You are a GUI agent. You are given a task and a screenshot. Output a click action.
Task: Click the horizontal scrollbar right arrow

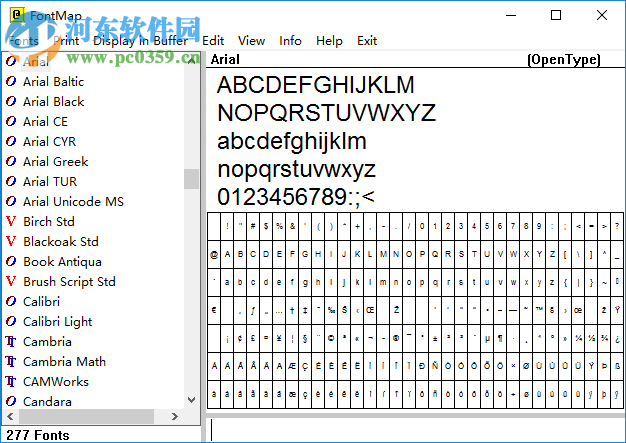174,416
